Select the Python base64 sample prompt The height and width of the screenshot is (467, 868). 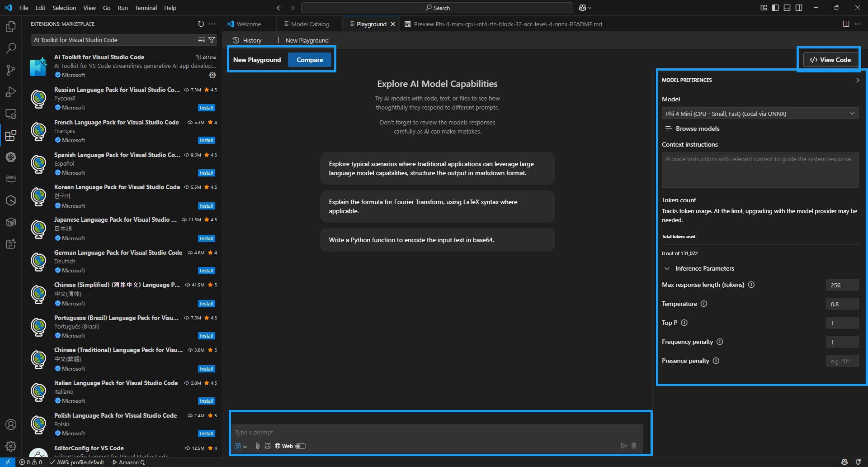coord(437,240)
